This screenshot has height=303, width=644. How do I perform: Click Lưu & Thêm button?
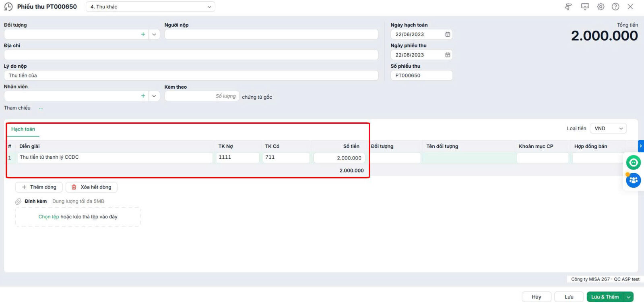605,297
